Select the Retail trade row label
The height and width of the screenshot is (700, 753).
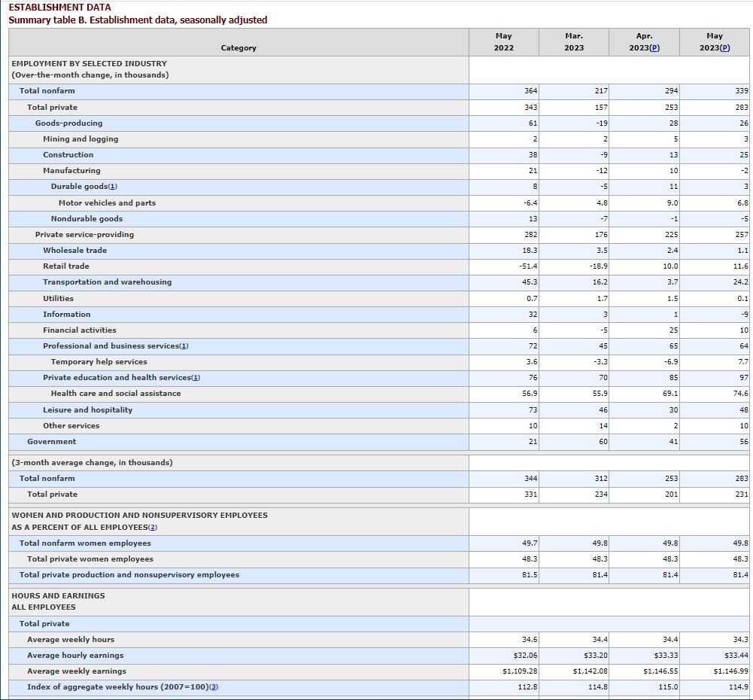(x=66, y=266)
